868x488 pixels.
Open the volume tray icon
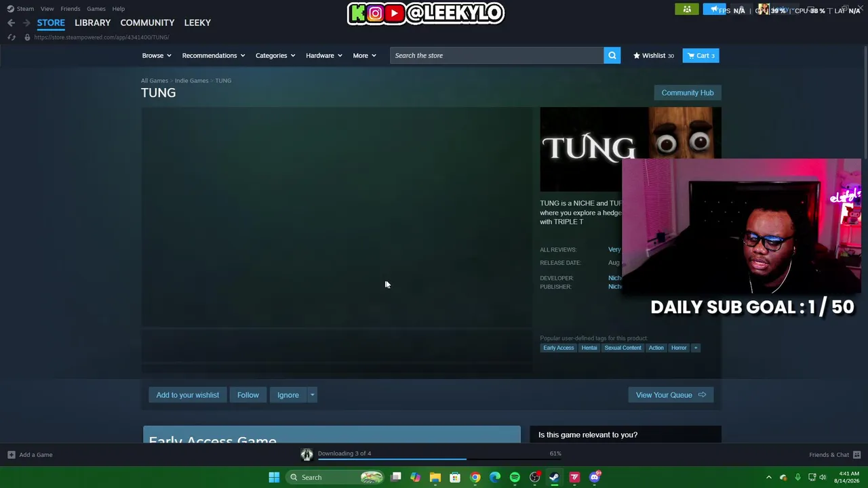click(x=823, y=477)
